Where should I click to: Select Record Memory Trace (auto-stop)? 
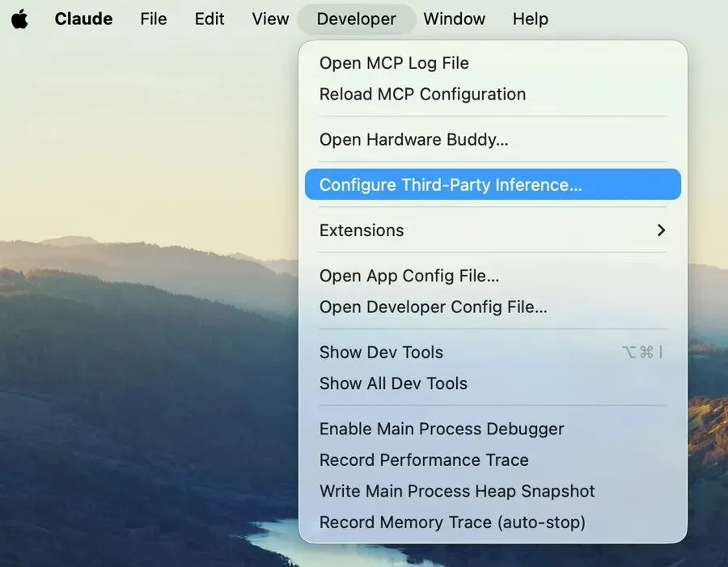pyautogui.click(x=493, y=522)
